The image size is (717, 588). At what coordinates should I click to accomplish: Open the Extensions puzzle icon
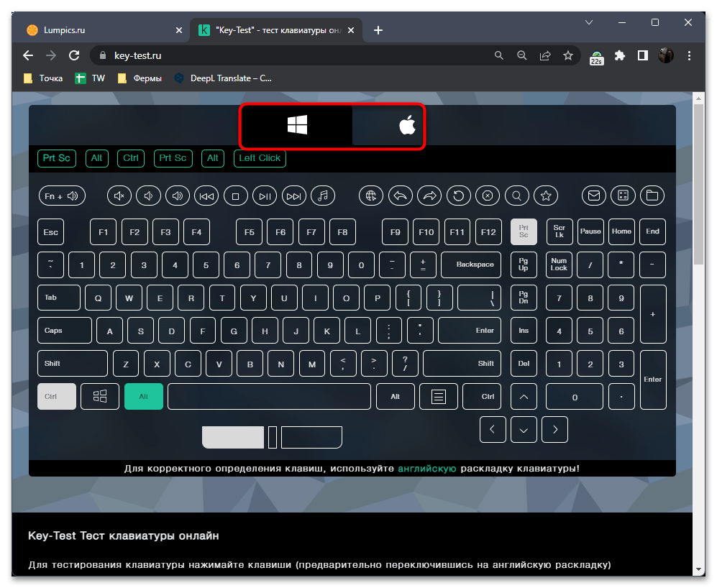[x=620, y=55]
